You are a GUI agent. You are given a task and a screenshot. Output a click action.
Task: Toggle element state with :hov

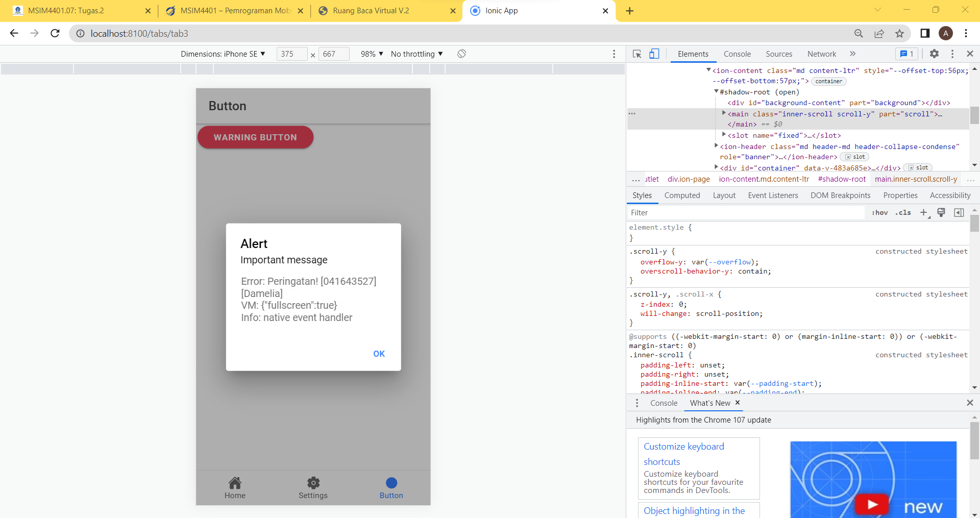880,213
